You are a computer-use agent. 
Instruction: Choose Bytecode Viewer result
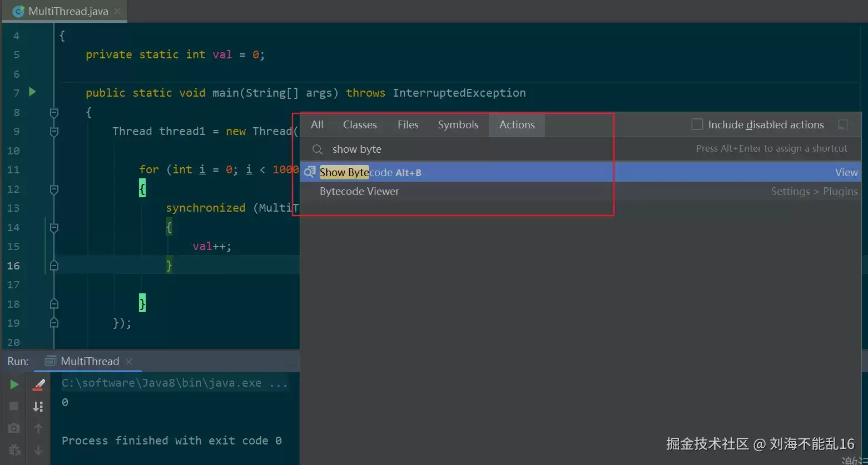point(581,191)
